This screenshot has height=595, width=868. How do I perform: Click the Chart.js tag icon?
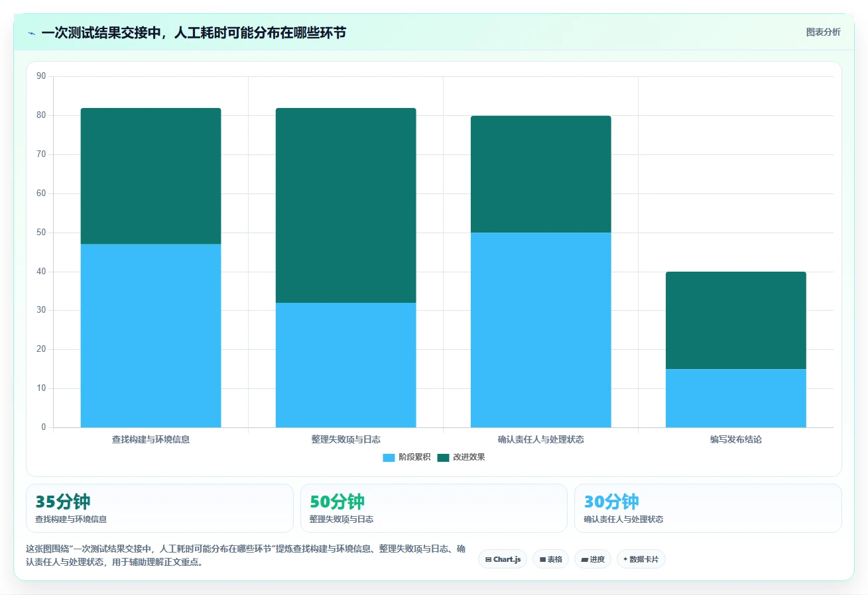tap(488, 559)
